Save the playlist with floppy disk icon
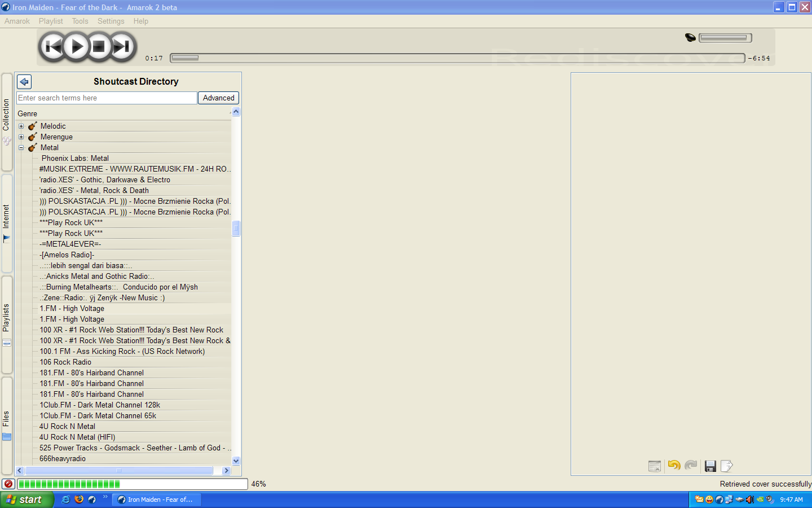This screenshot has height=508, width=812. click(x=710, y=466)
